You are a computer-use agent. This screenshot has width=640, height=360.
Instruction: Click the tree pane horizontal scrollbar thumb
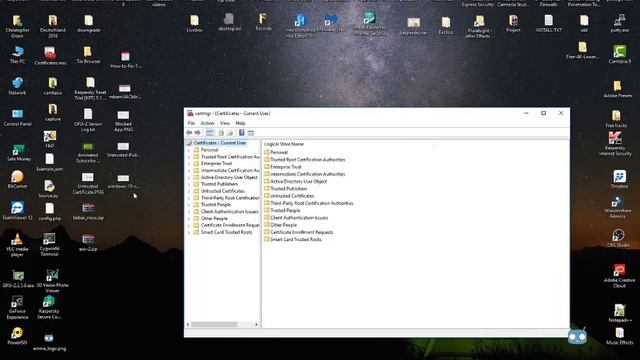214,324
